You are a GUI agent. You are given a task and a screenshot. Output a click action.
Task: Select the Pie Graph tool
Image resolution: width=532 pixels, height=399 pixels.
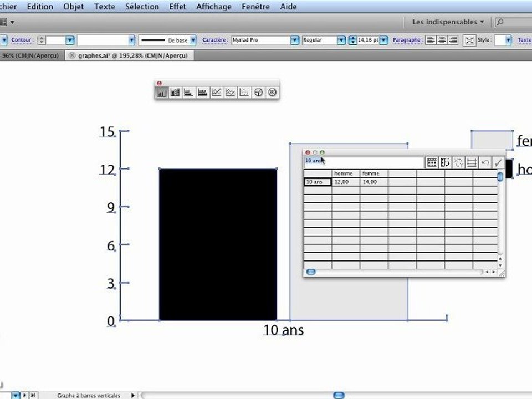click(x=259, y=93)
